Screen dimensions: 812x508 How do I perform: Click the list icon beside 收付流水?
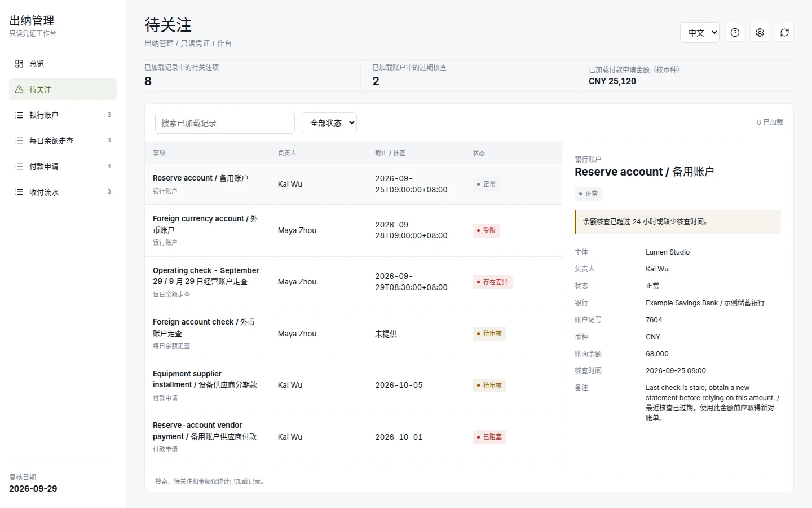(19, 192)
